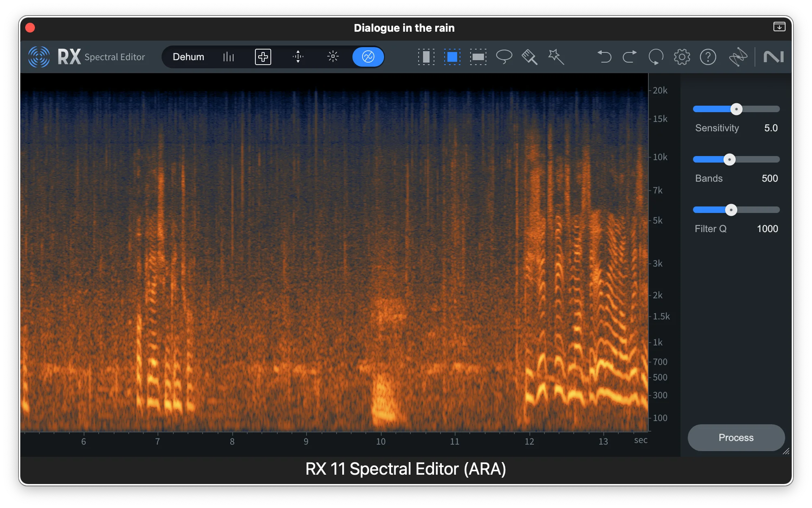The image size is (812, 508).
Task: Activate the Frequency selection tool
Action: click(478, 57)
